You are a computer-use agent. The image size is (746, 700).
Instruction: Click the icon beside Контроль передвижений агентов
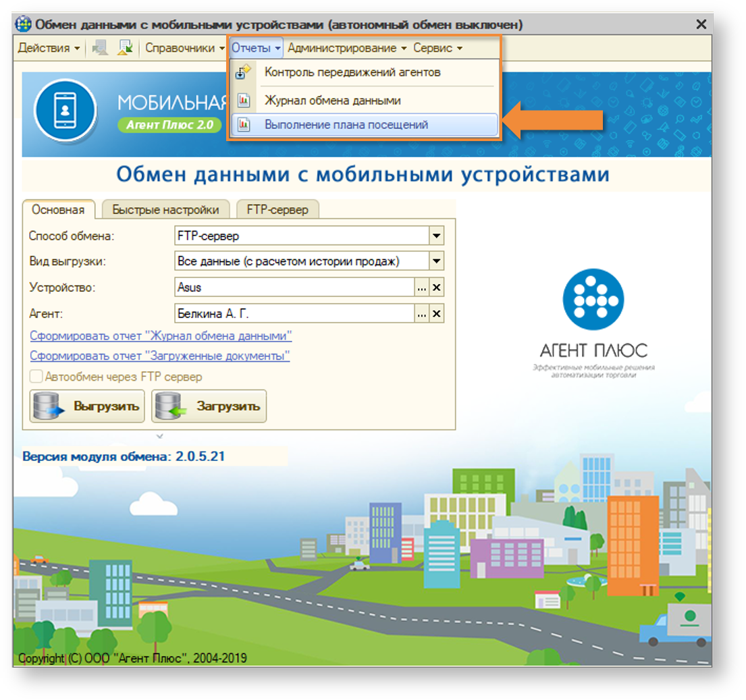tap(243, 72)
